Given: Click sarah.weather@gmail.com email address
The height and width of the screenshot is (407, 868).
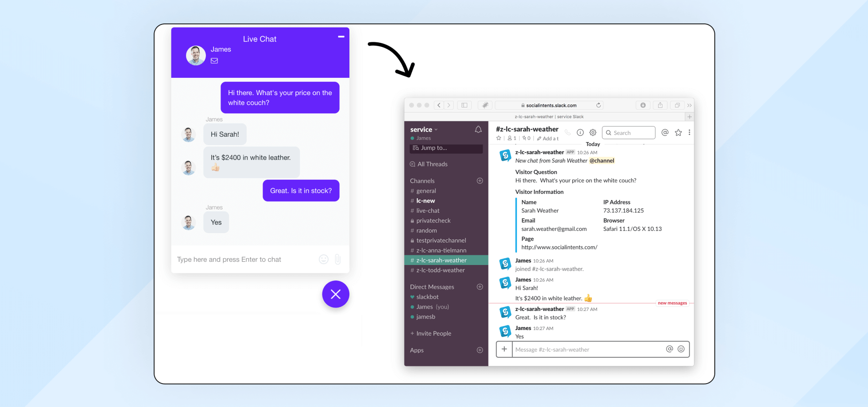Looking at the screenshot, I should coord(554,229).
